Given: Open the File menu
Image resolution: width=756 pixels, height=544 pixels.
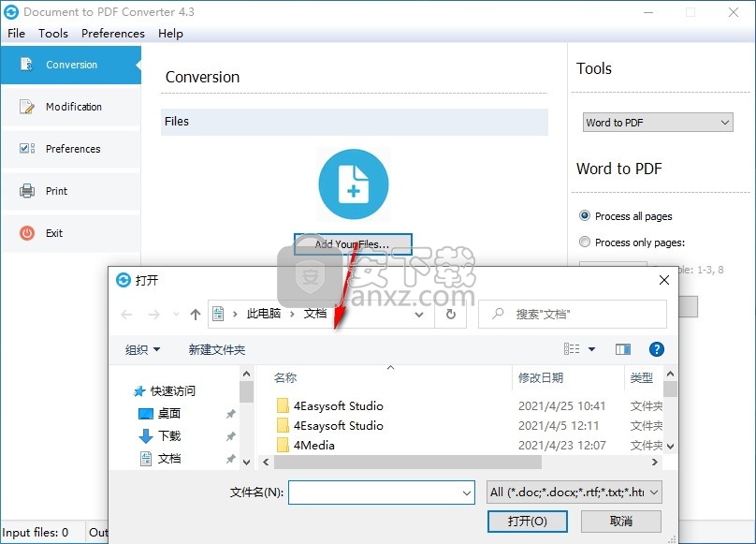Looking at the screenshot, I should pos(17,34).
